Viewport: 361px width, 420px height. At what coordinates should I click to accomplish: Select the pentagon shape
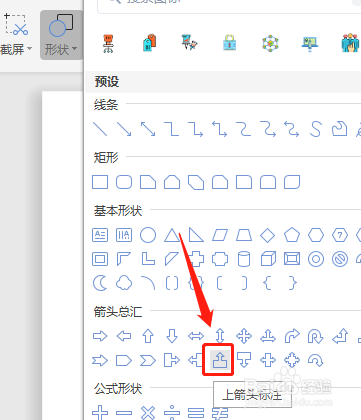point(292,235)
